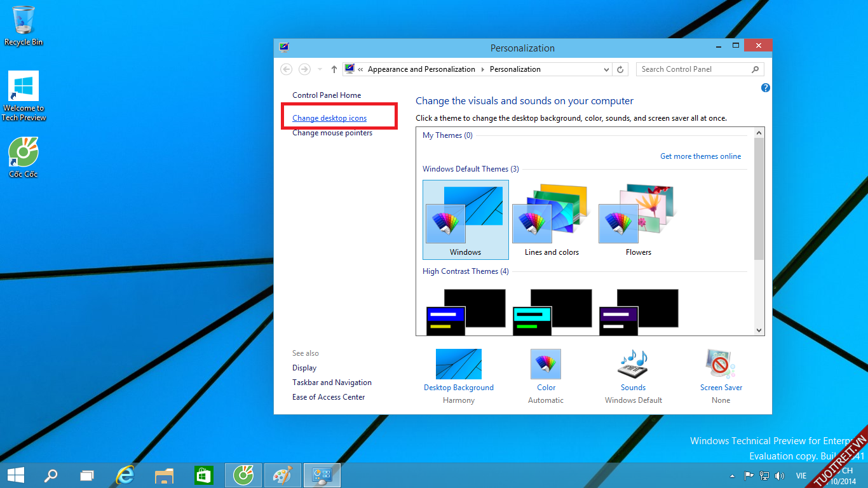Open the Desktop Background settings icon
Screen dimensions: 868x488
coord(458,365)
